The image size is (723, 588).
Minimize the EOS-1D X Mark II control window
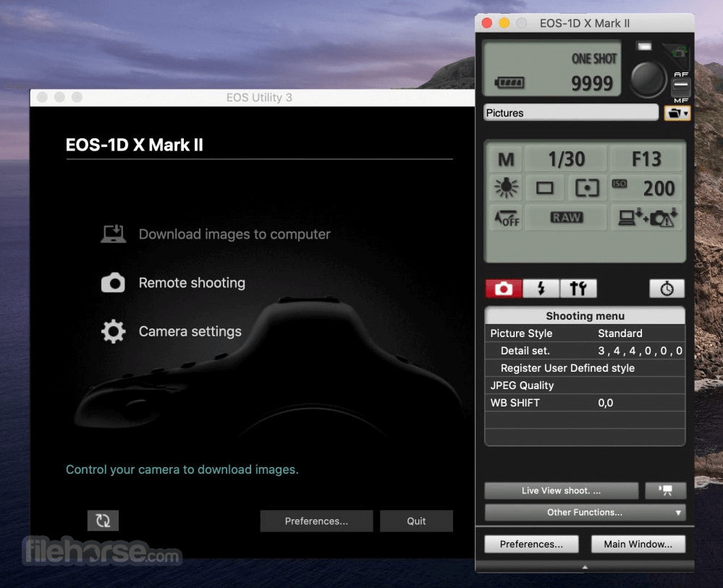504,23
